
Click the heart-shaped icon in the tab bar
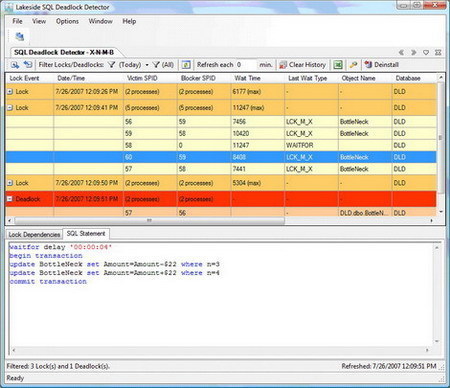tap(426, 52)
